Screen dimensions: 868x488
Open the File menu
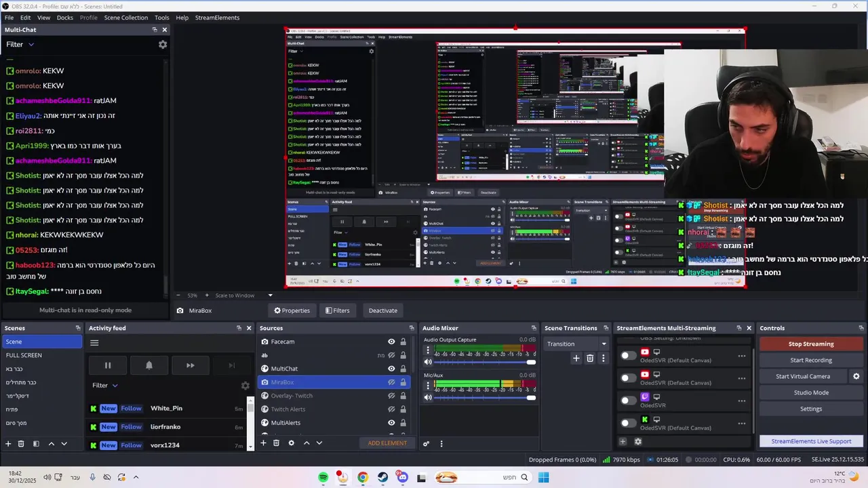tap(9, 18)
